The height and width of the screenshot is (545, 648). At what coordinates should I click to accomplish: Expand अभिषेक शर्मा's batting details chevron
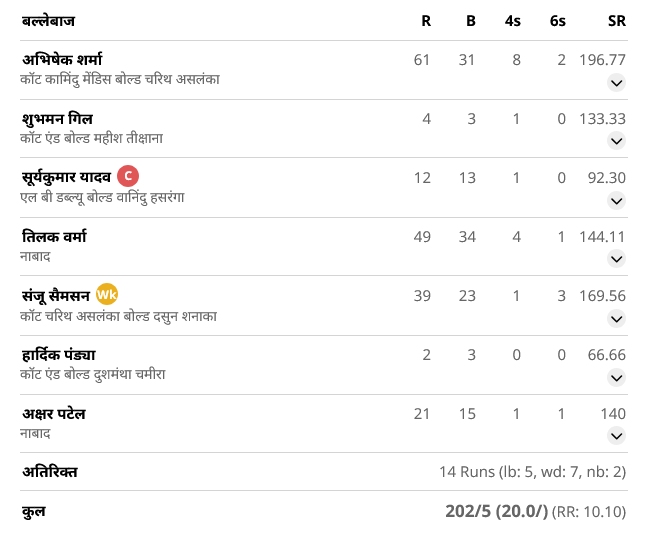coord(616,83)
